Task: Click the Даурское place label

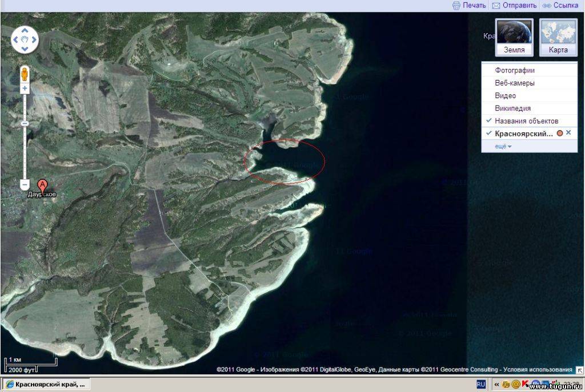Action: point(42,194)
